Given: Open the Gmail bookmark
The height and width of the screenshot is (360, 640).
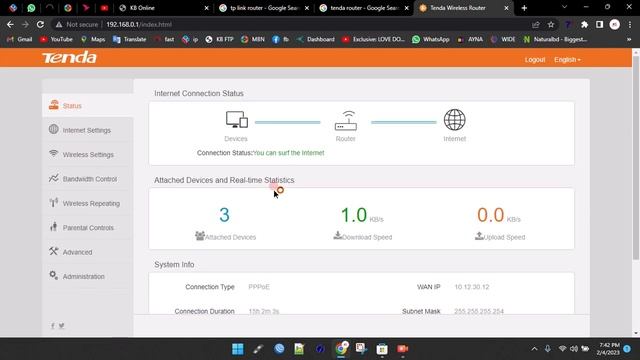Looking at the screenshot, I should pos(20,39).
